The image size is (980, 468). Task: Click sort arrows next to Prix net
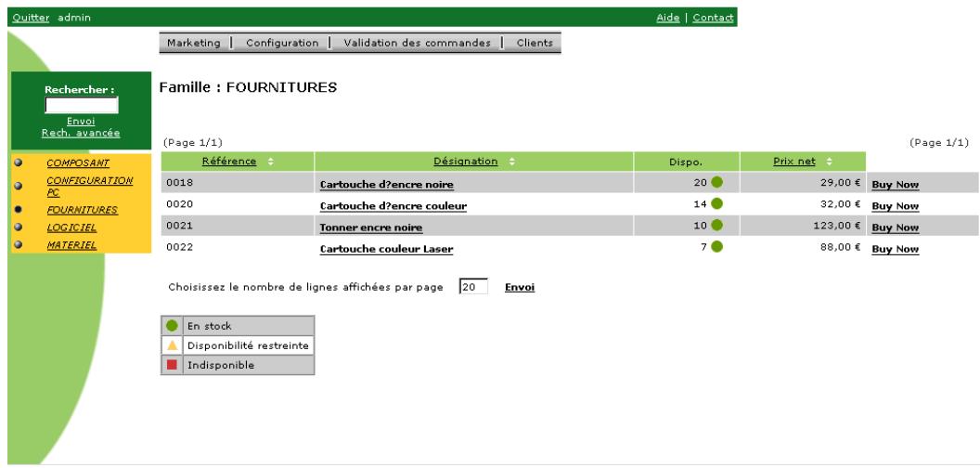[829, 162]
